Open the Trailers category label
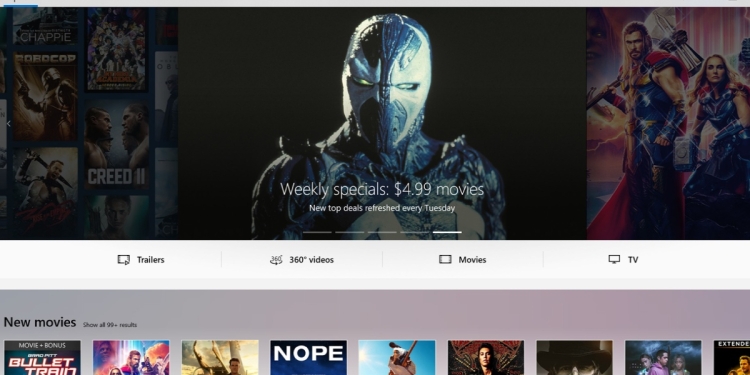 coord(151,260)
